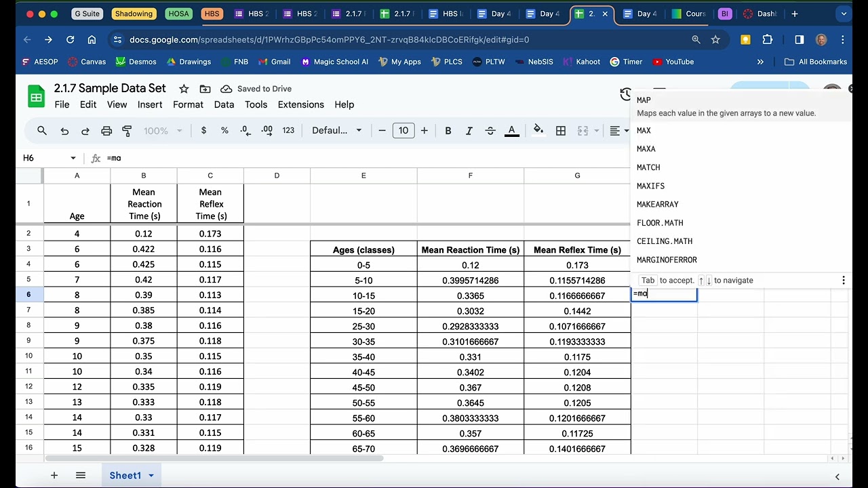868x488 pixels.
Task: Open the Help menu
Action: tap(344, 104)
